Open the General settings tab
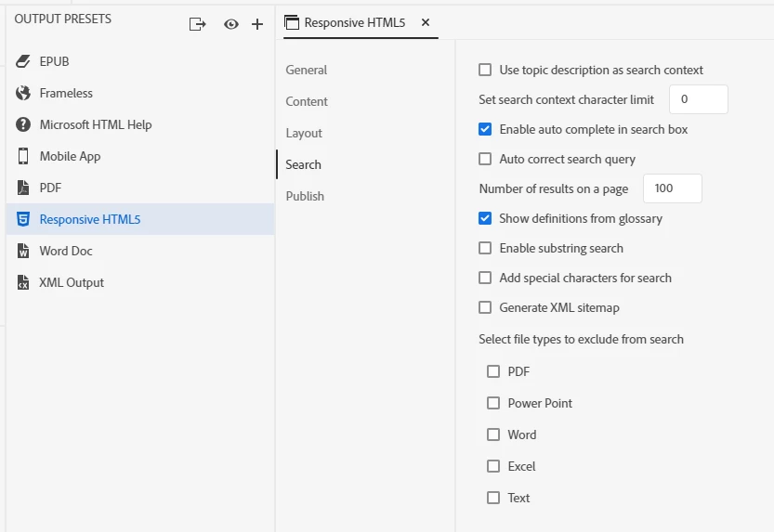The height and width of the screenshot is (532, 774). tap(307, 70)
